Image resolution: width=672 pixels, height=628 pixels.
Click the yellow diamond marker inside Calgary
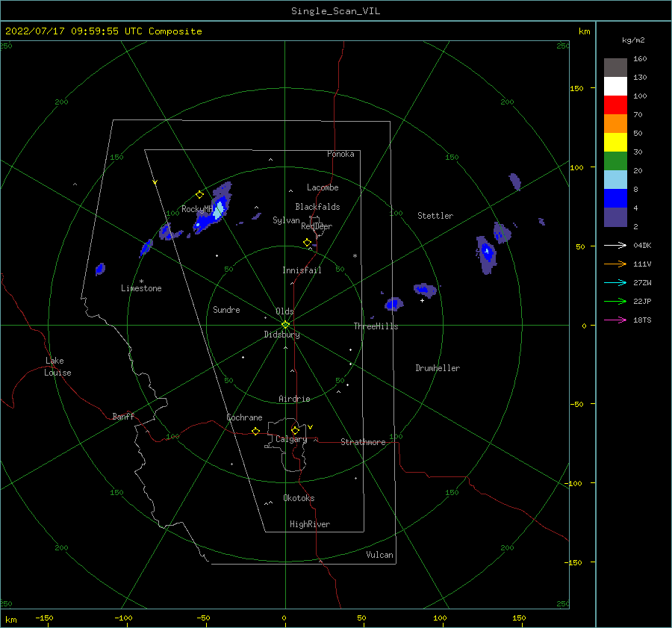click(x=295, y=430)
